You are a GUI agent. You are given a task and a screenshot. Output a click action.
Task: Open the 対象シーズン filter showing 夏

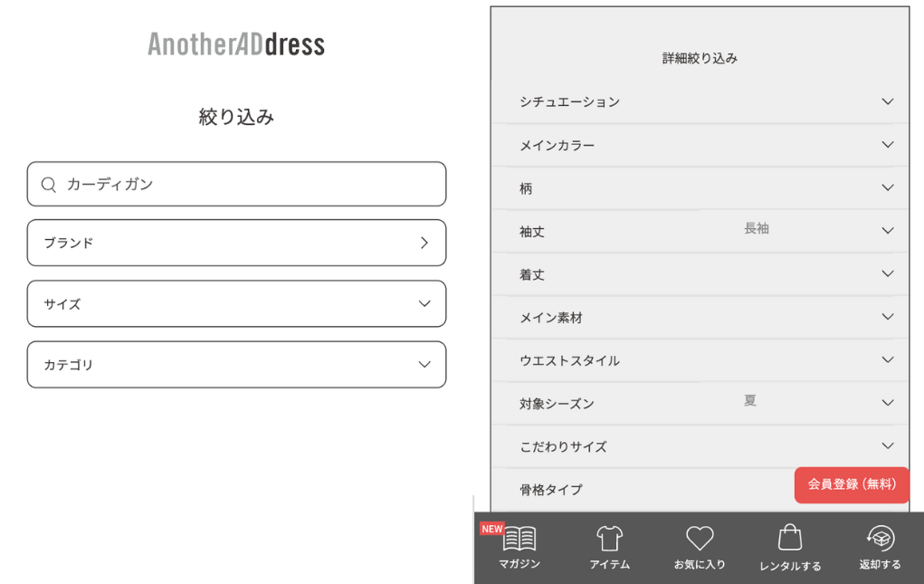(x=887, y=403)
